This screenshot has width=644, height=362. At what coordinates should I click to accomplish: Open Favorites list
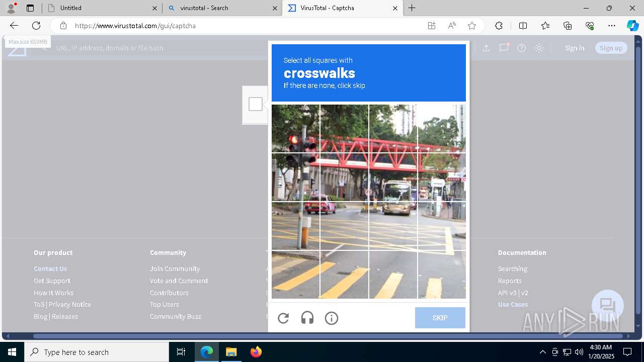545,26
